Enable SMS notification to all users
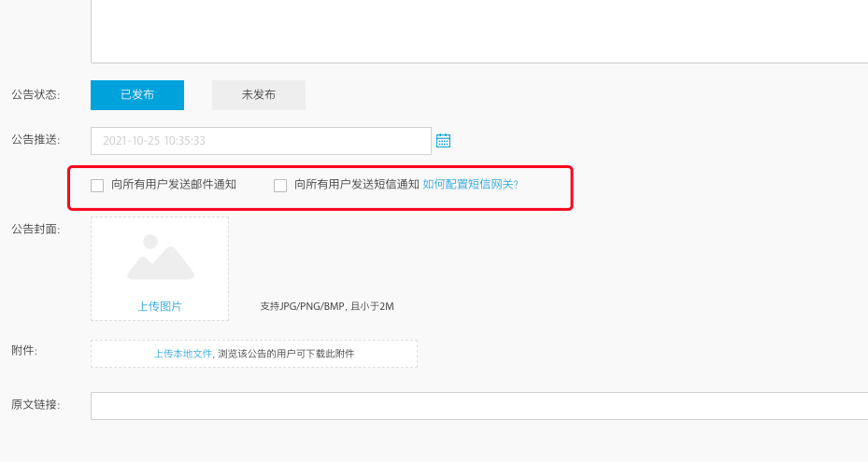This screenshot has width=868, height=462. (280, 186)
